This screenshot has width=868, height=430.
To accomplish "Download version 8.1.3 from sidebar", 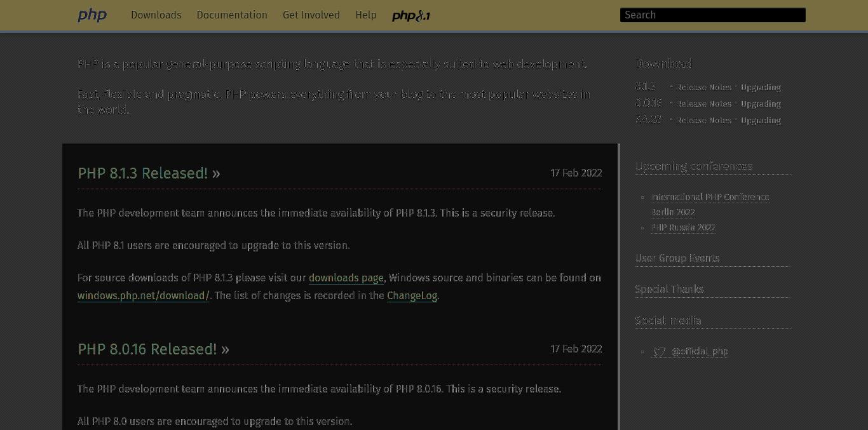I will (x=645, y=86).
